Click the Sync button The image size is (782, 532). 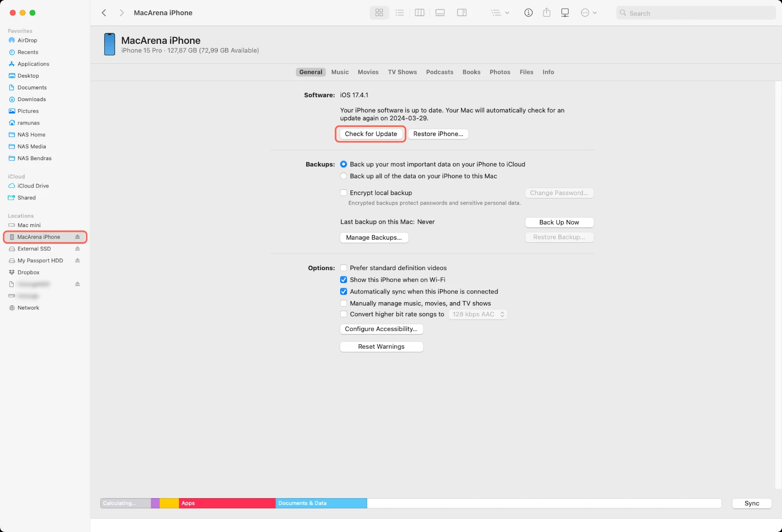pyautogui.click(x=752, y=503)
